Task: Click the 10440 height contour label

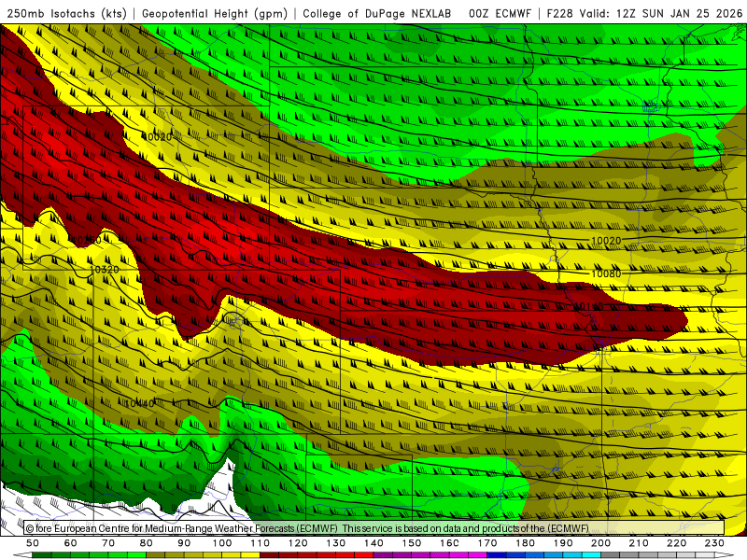Action: (139, 403)
